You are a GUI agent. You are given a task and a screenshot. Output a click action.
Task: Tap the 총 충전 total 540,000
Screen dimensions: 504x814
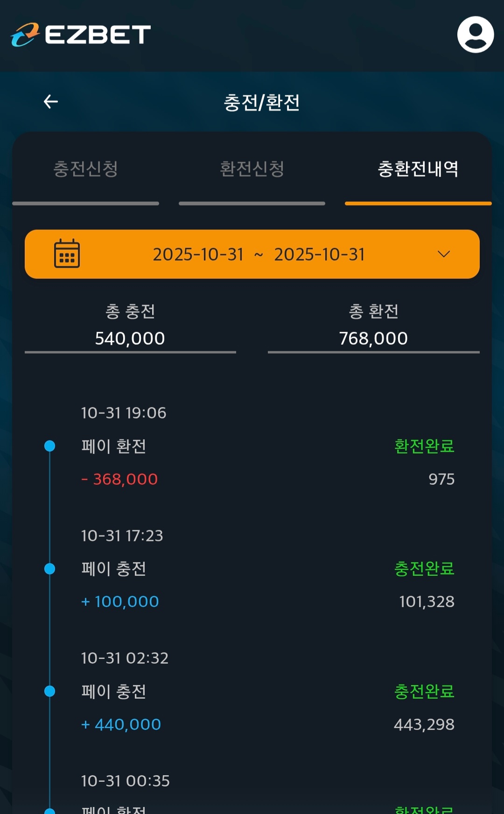click(x=130, y=338)
